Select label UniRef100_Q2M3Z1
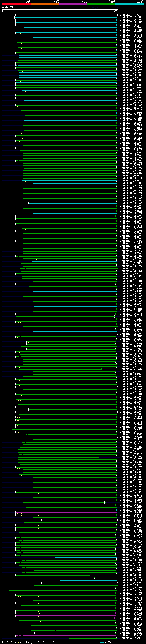Image resolution: width=146 pixels, height=644 pixels. (131, 268)
